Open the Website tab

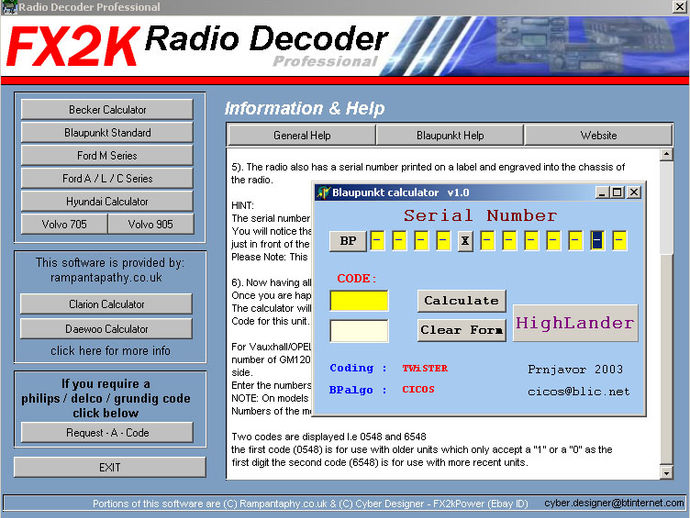[598, 135]
